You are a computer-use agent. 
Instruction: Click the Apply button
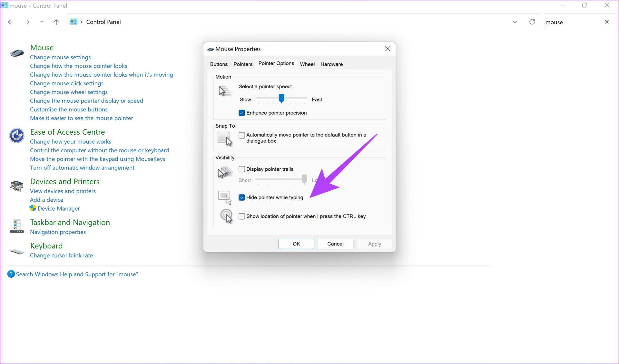coord(375,244)
